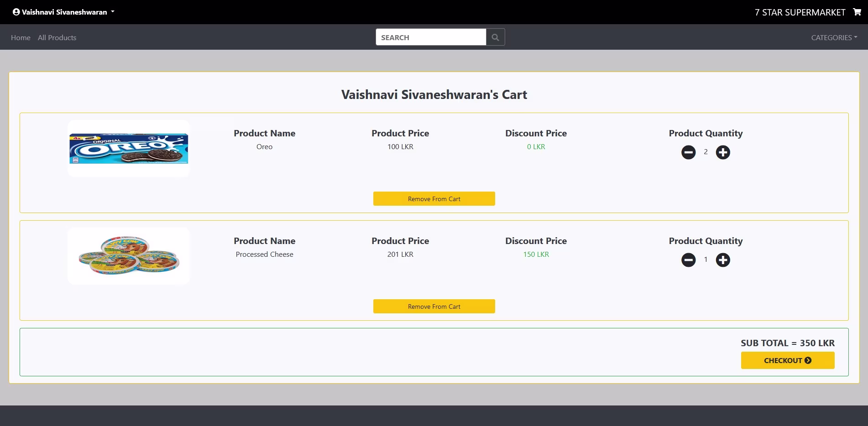The width and height of the screenshot is (868, 426).
Task: Decrease Oreo quantity with minus icon
Action: coord(688,152)
